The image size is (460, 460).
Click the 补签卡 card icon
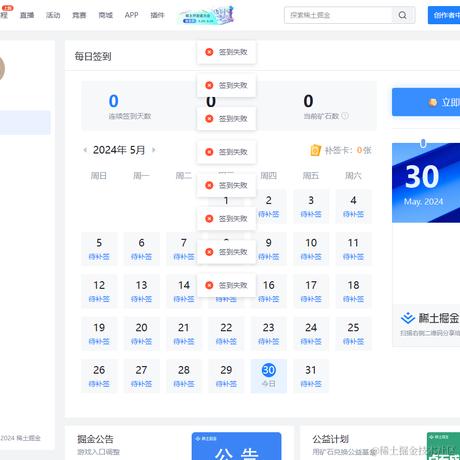tap(315, 150)
